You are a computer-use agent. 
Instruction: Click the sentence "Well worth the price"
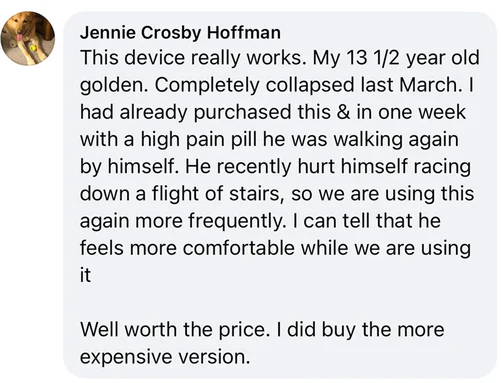(173, 330)
